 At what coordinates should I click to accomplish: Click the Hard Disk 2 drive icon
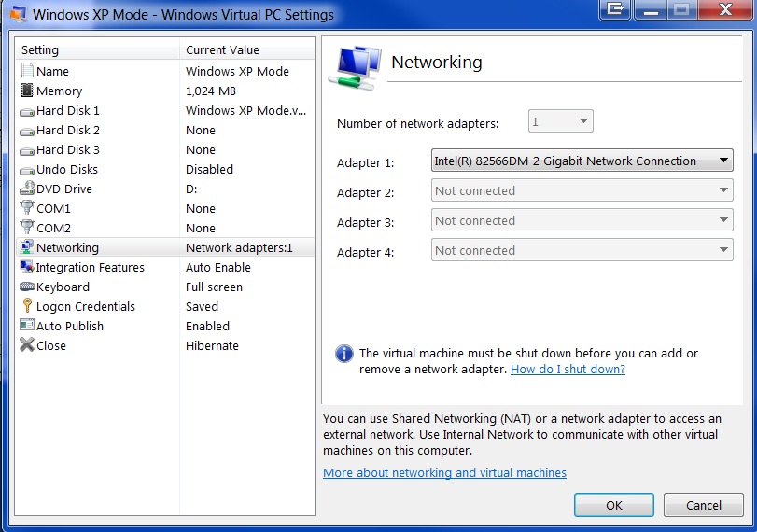[x=27, y=132]
